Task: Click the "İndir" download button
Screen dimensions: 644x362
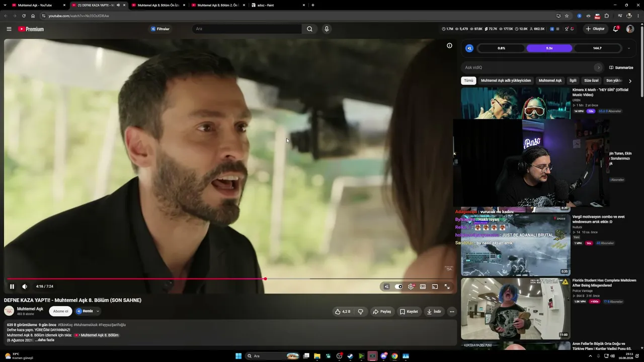Action: [434, 312]
